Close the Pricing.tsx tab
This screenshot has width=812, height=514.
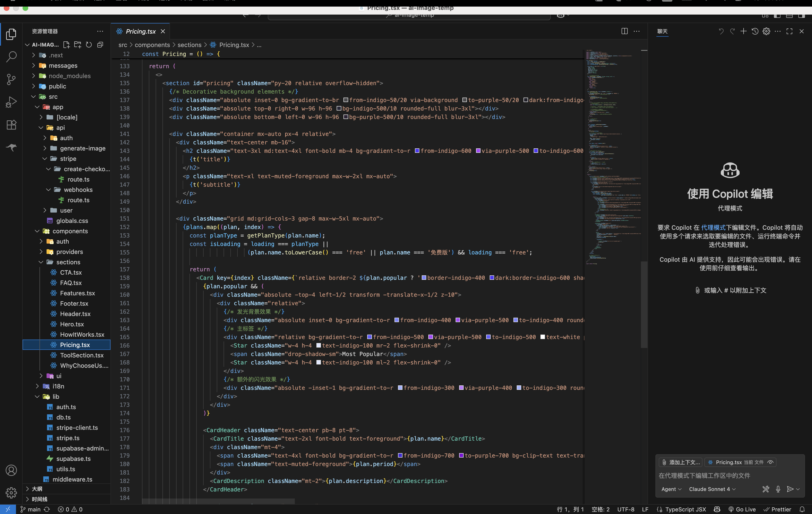pos(163,31)
